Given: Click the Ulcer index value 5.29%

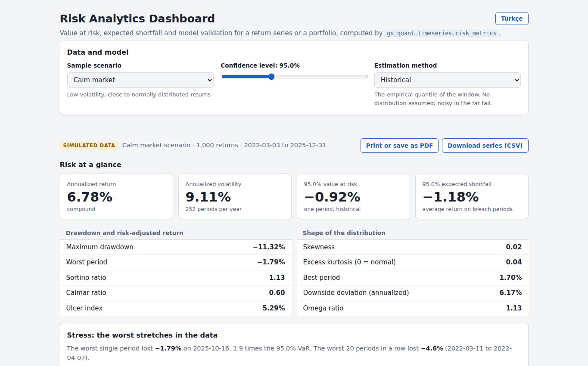Looking at the screenshot, I should coord(274,308).
